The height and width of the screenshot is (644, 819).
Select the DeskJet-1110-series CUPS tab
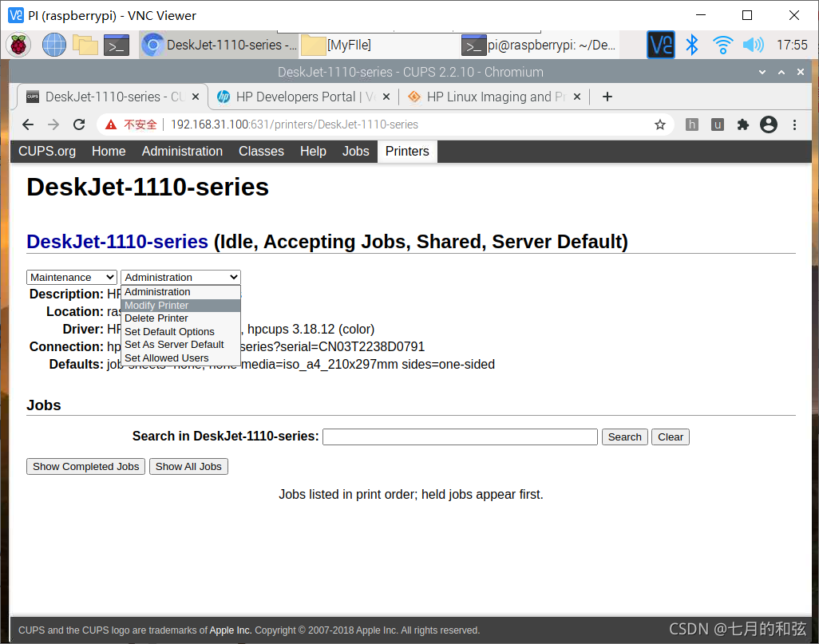point(113,97)
